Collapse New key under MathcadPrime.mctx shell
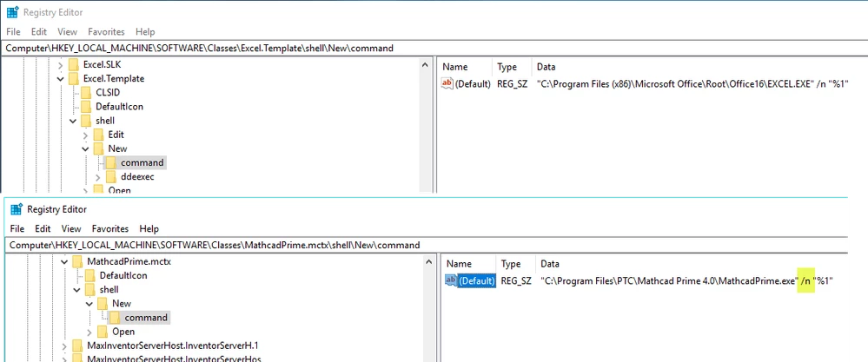The width and height of the screenshot is (868, 362). (x=89, y=304)
